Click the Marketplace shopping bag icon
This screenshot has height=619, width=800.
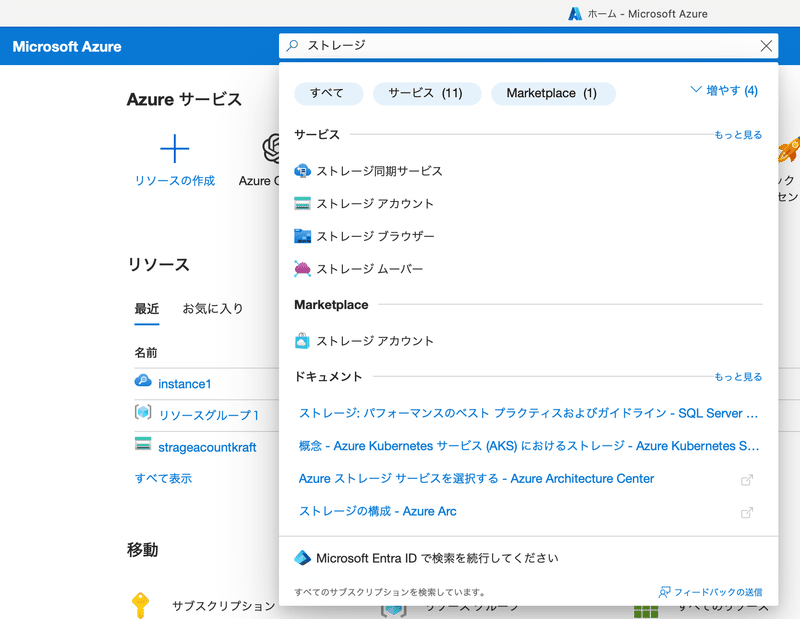pos(302,341)
